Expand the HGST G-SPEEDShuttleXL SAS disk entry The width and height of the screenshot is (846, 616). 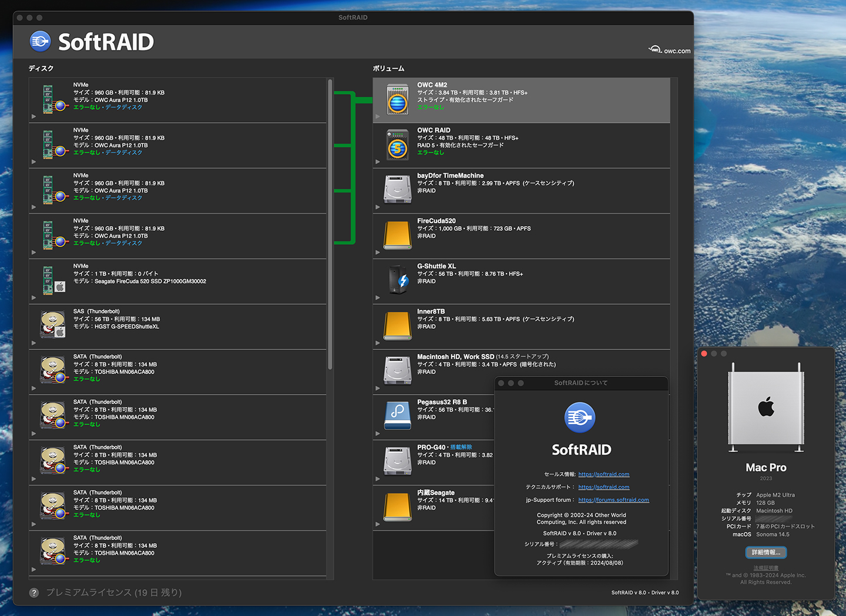click(34, 342)
